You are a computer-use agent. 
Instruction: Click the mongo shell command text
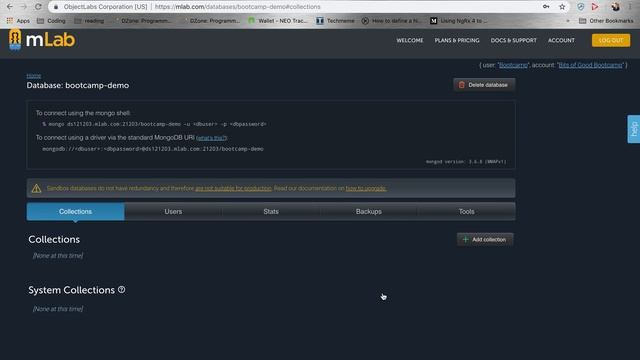tap(154, 124)
